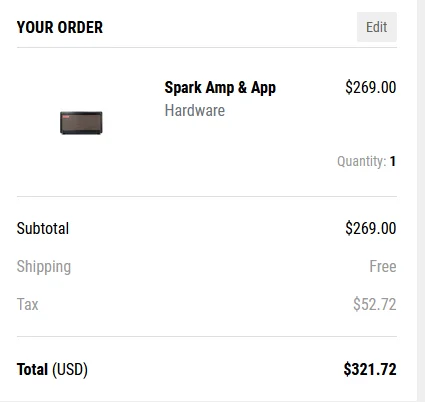Click the total amount $321.72

click(370, 369)
